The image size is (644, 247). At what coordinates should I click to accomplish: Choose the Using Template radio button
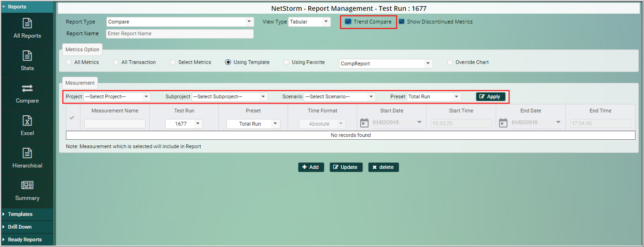pos(228,62)
